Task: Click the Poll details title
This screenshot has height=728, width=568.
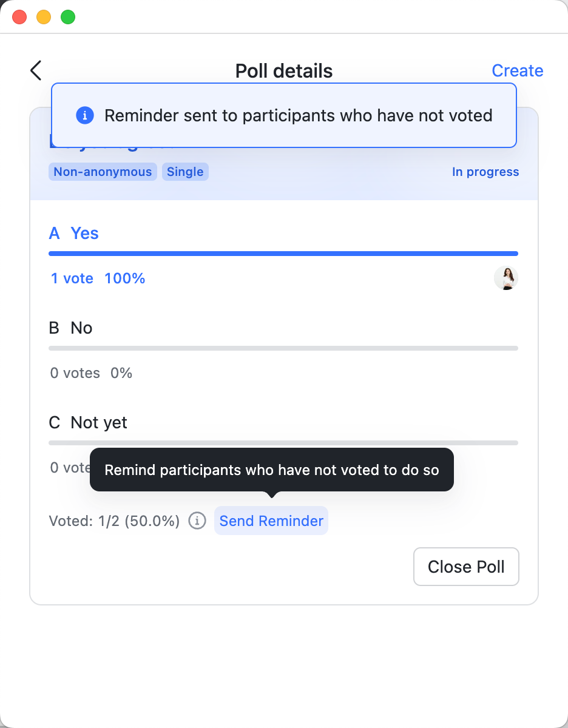Action: (283, 70)
